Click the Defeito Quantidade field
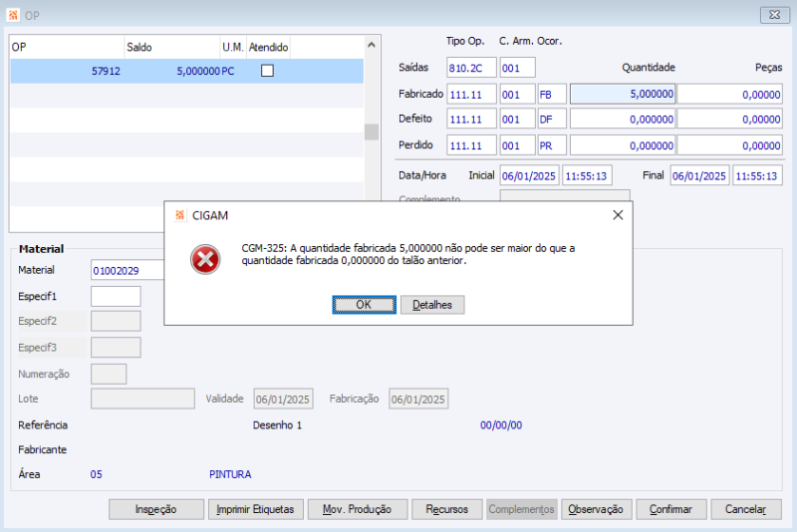Screen dimensions: 797x532 coord(623,119)
